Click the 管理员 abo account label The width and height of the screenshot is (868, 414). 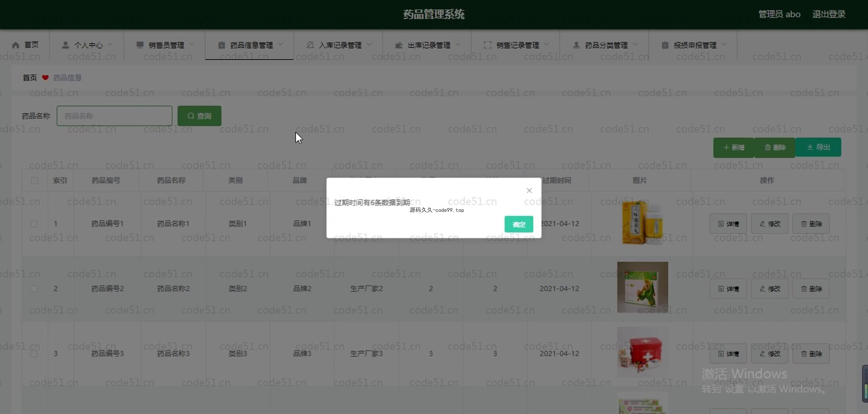(x=779, y=14)
